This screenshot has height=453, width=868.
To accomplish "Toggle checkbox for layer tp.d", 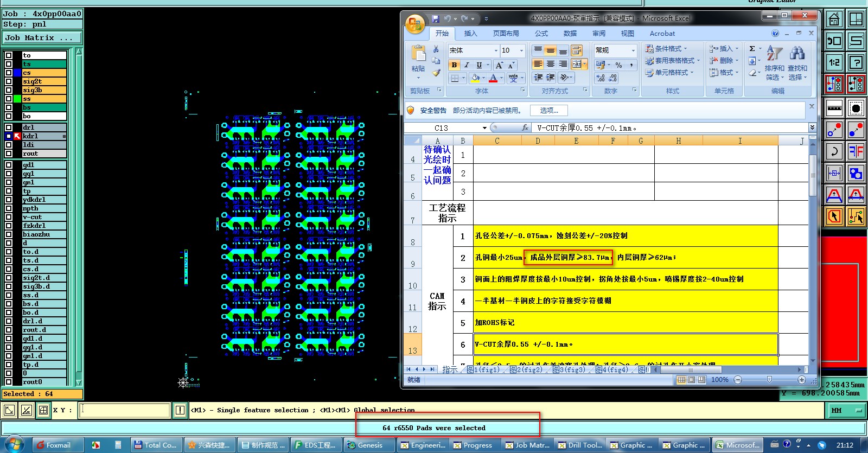I will (x=9, y=365).
